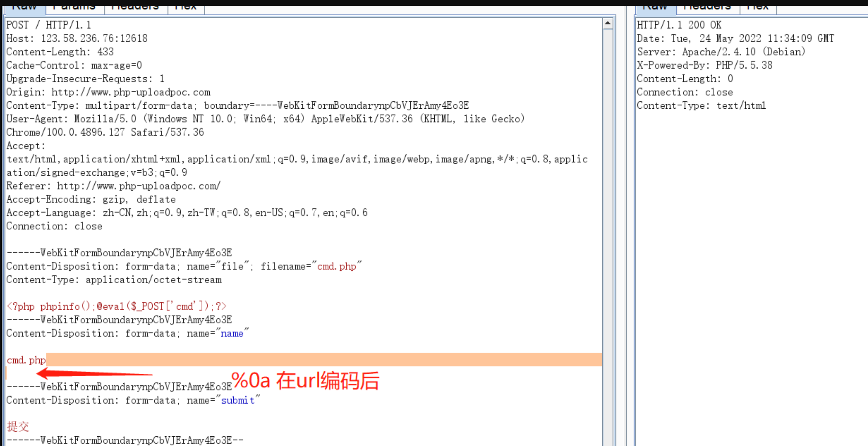Screen dimensions: 868x446
Task: Click the 'Cache-Control: max-age=0' header
Action: pyautogui.click(x=74, y=65)
